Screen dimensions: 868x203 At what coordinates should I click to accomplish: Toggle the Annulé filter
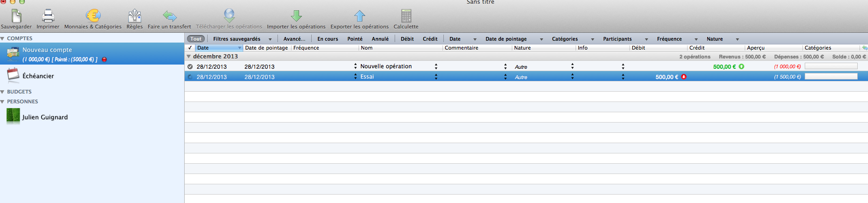380,39
